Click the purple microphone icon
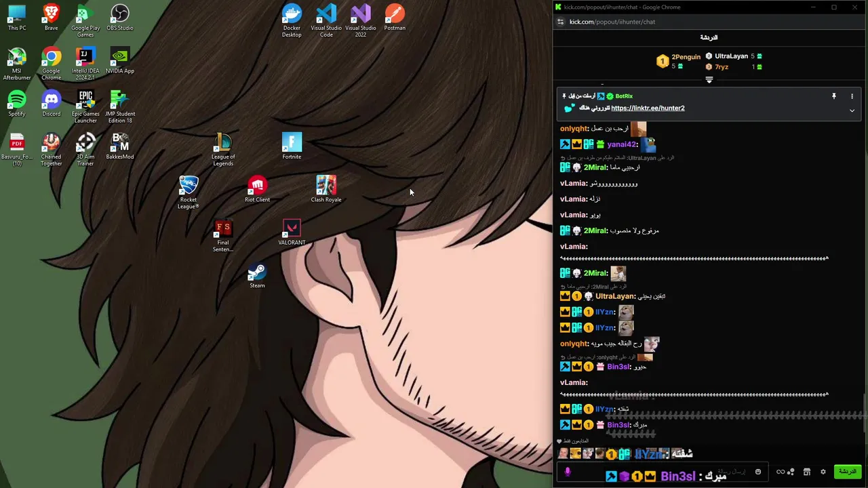This screenshot has width=868, height=488. pyautogui.click(x=568, y=472)
